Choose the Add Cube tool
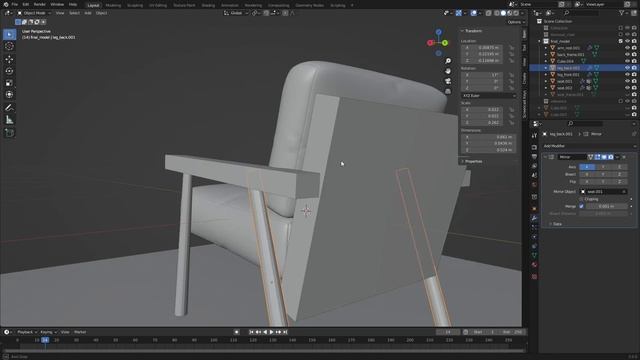Screen dimensions: 640x360 [x=9, y=133]
